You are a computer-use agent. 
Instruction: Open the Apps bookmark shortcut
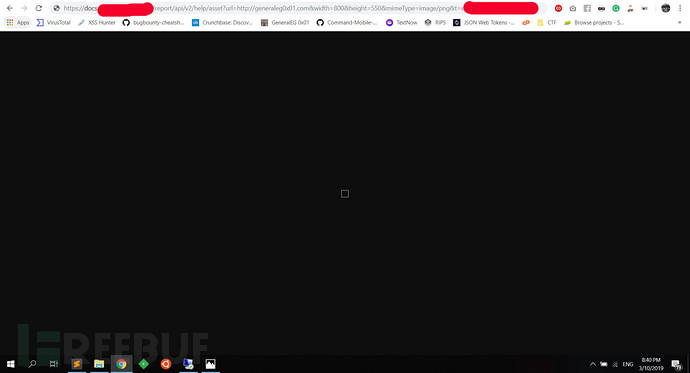pyautogui.click(x=18, y=22)
